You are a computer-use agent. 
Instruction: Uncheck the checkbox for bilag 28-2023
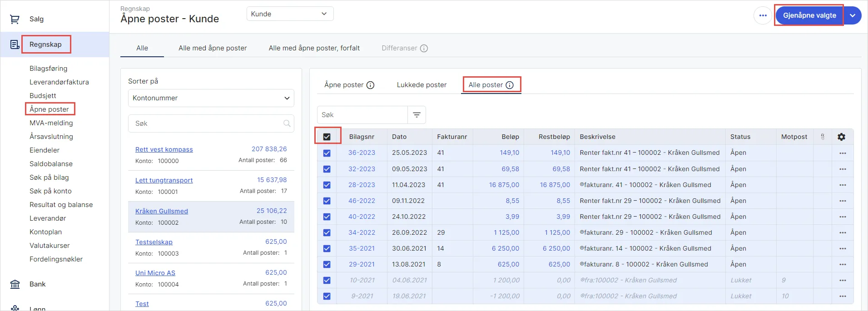(327, 185)
